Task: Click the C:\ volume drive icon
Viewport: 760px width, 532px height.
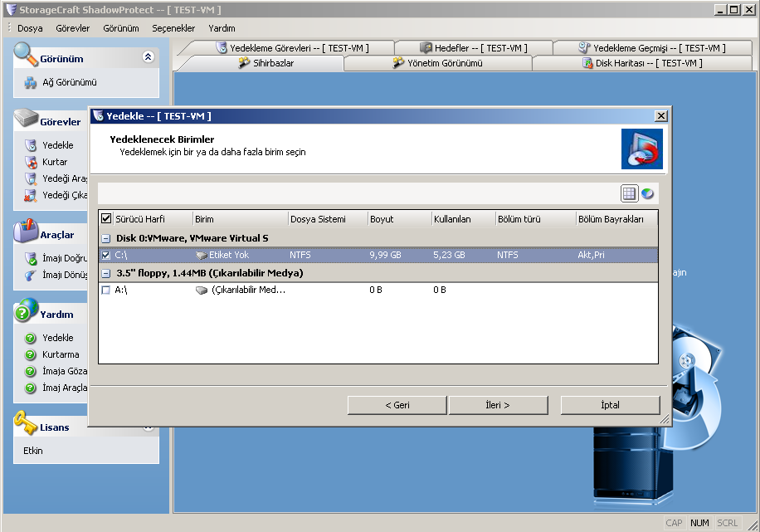Action: coord(202,255)
